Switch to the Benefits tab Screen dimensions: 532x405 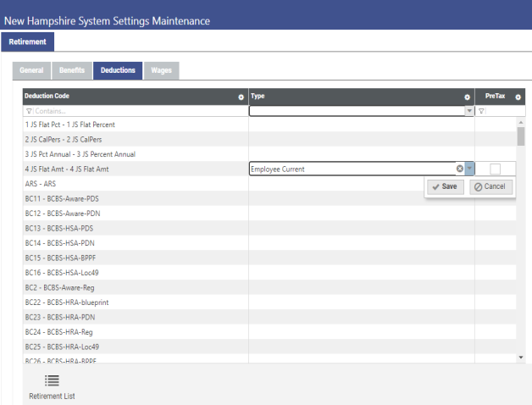pos(72,70)
